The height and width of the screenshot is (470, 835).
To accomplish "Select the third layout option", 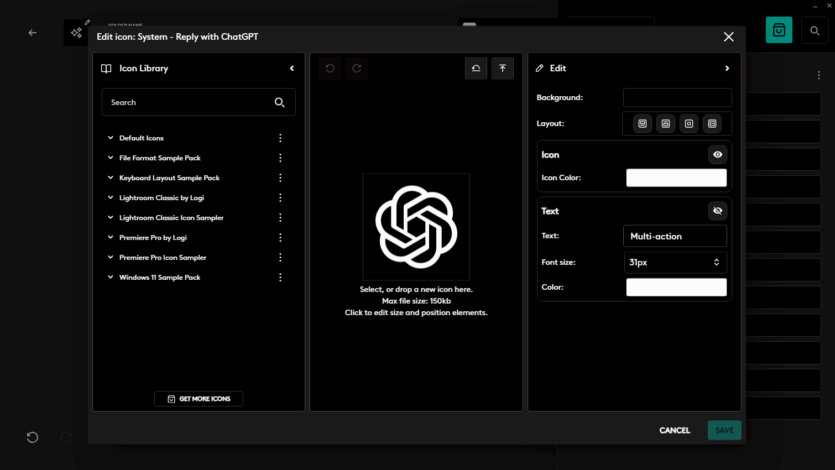I will [689, 124].
